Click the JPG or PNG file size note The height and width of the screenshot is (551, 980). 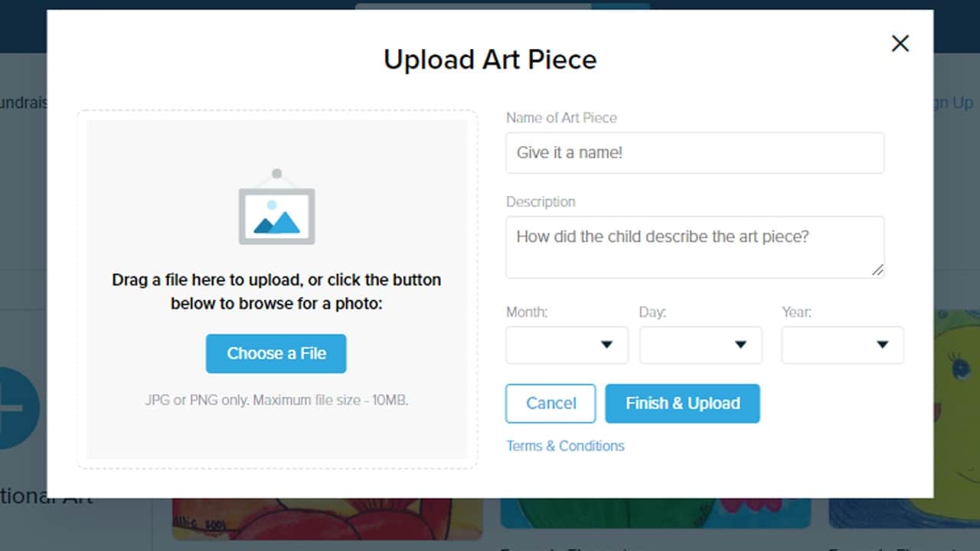[276, 399]
